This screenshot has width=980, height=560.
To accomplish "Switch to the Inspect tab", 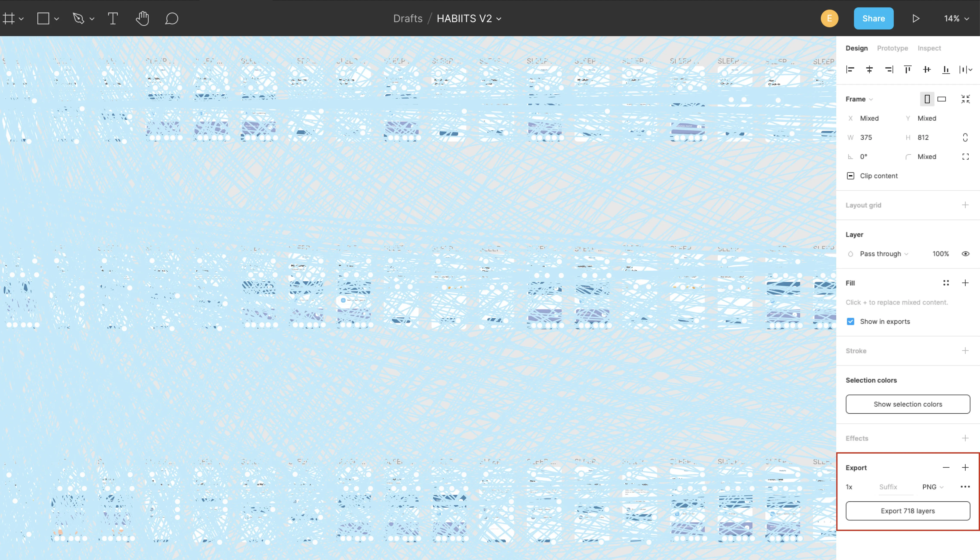I will tap(929, 48).
